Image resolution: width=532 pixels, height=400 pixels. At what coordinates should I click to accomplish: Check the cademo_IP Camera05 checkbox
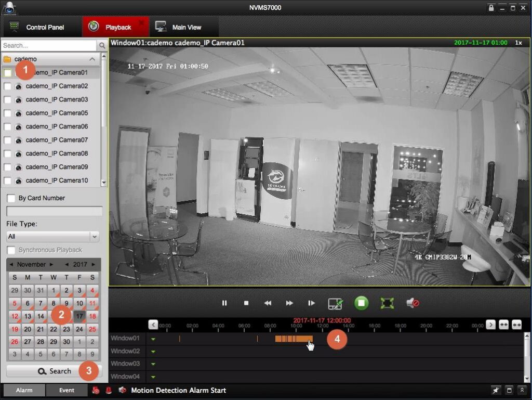pos(7,113)
